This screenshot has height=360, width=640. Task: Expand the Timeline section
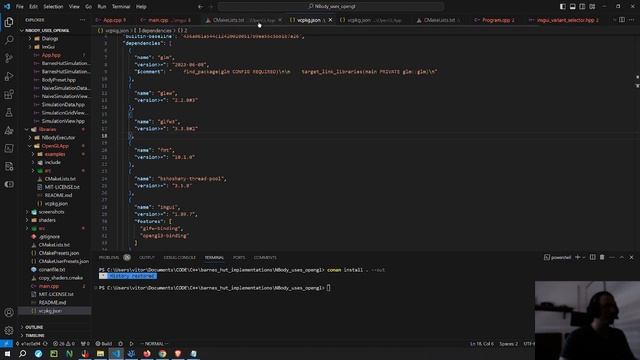(x=35, y=336)
